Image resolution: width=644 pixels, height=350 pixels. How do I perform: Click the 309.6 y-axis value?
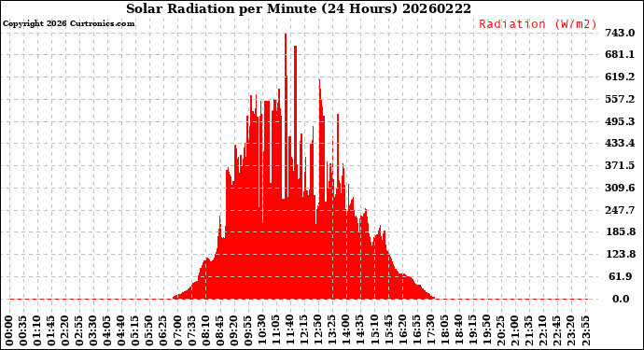(620, 188)
